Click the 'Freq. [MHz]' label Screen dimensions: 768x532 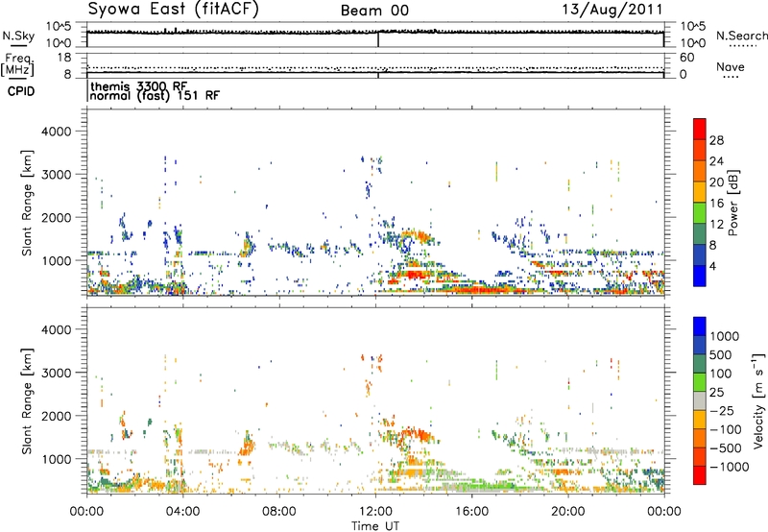[17, 64]
